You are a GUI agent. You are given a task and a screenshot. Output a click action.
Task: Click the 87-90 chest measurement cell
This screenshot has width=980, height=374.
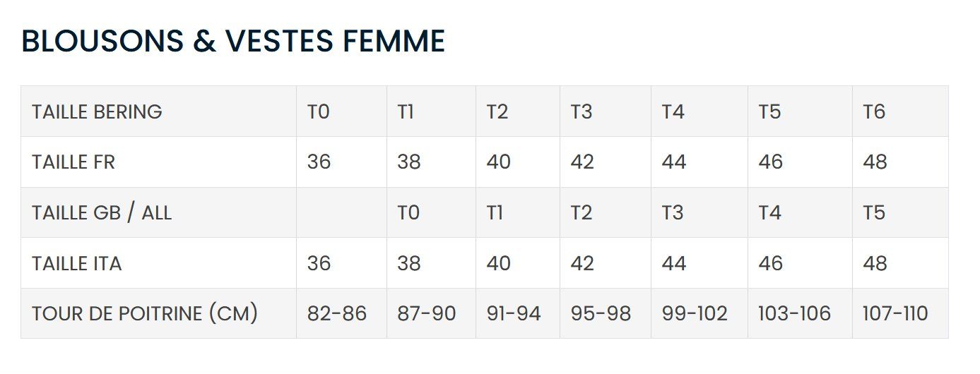click(x=427, y=313)
